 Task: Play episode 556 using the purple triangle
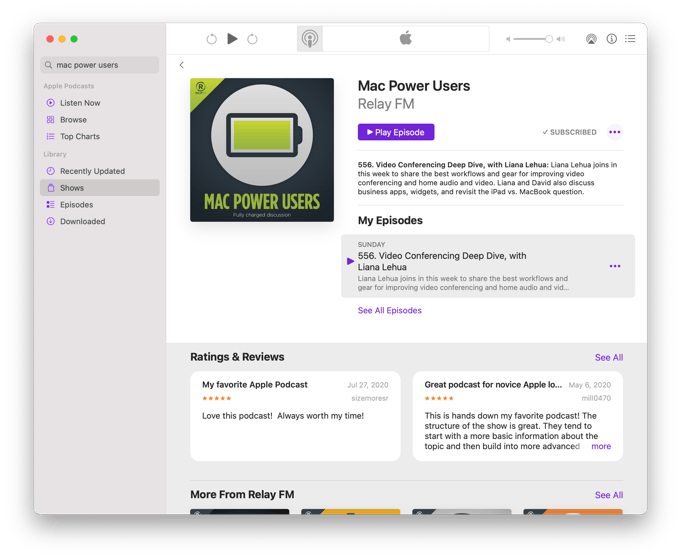(x=350, y=261)
